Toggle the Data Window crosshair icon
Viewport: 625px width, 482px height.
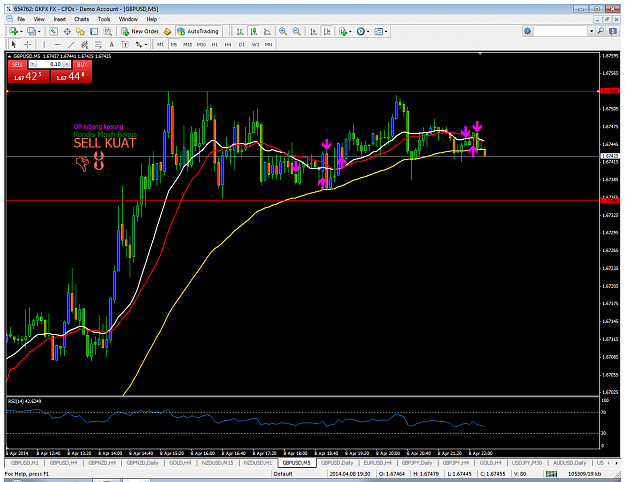[x=67, y=31]
